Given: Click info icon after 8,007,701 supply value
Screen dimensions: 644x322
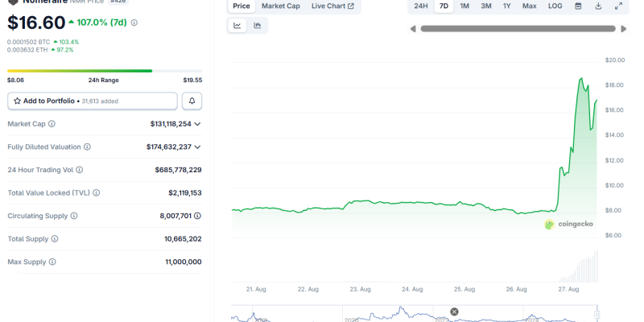Looking at the screenshot, I should click(197, 216).
